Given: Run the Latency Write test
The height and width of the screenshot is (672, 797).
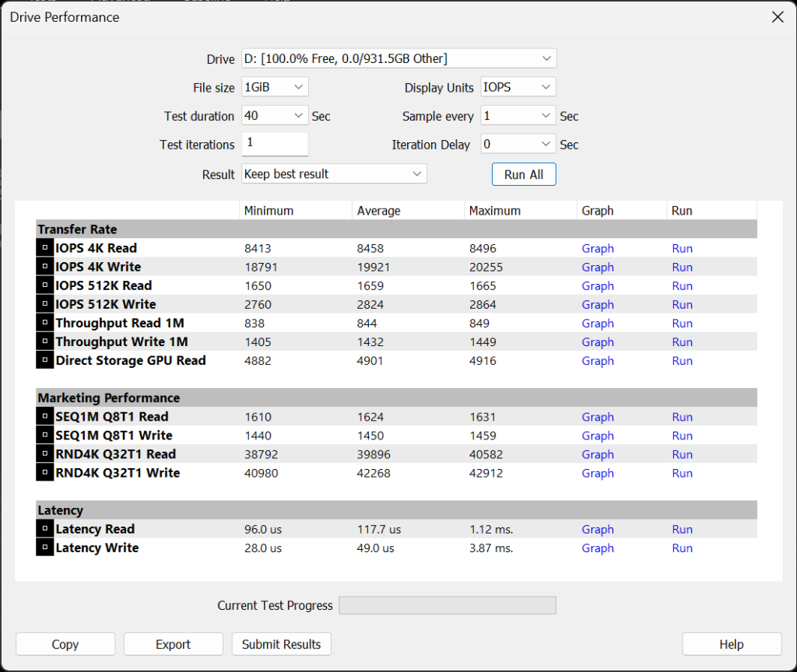Looking at the screenshot, I should point(682,548).
